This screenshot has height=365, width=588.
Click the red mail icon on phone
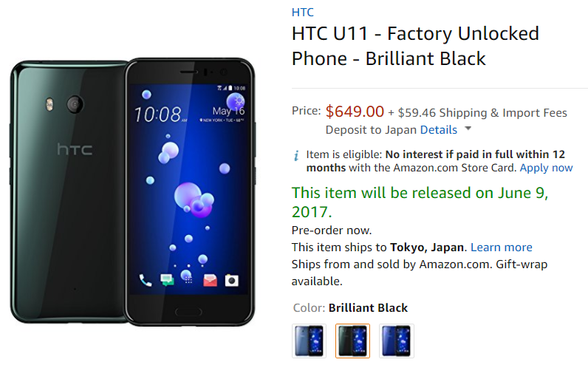[x=210, y=280]
